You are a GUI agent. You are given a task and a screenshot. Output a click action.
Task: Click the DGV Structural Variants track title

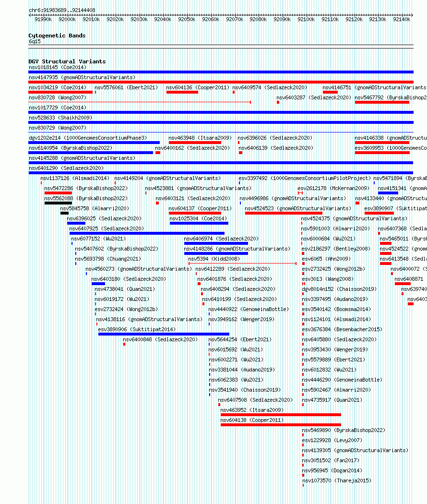pos(67,61)
